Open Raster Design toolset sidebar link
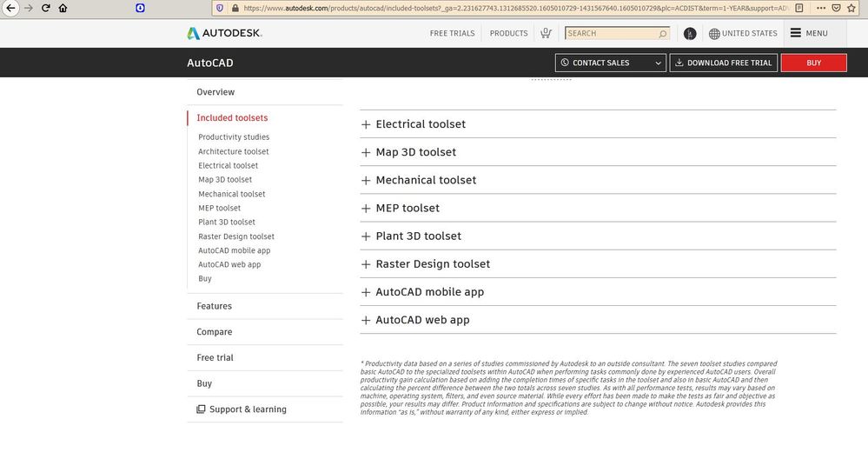This screenshot has width=868, height=459. (235, 236)
